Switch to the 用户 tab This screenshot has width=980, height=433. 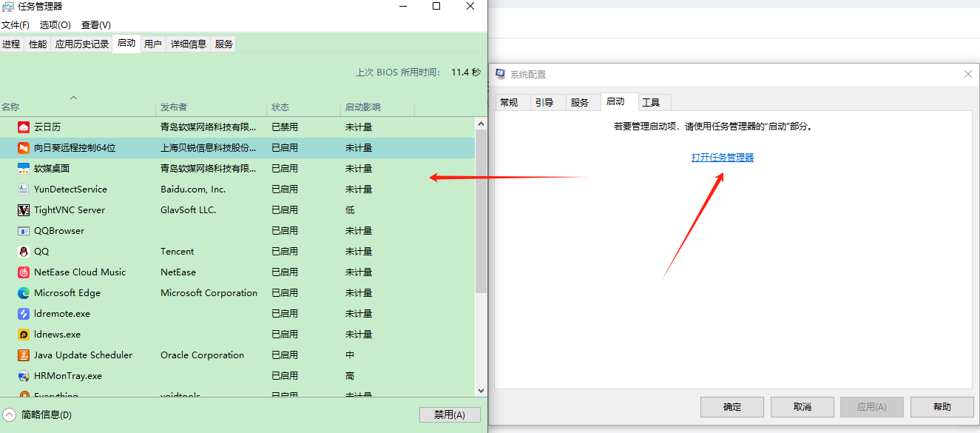(153, 44)
